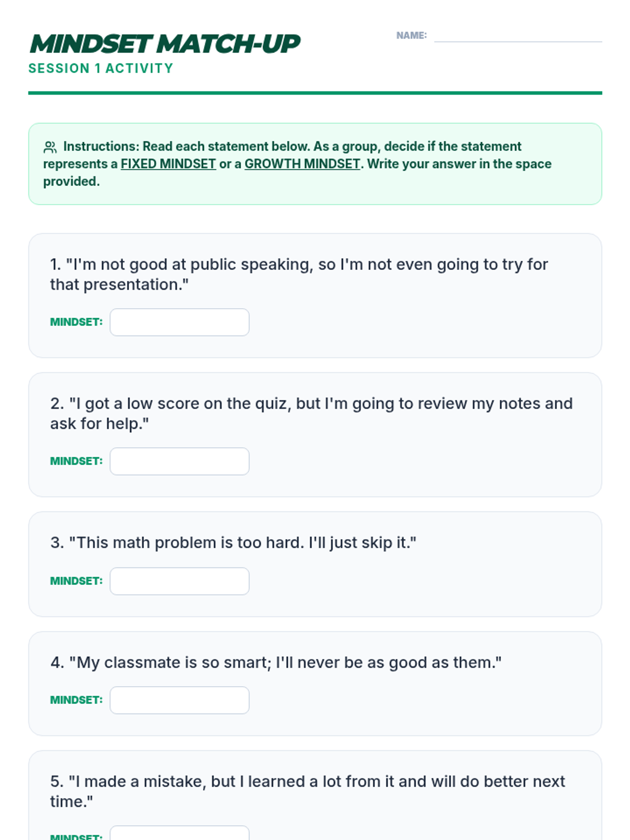Click the Session 1 Activity subtitle

coord(101,68)
